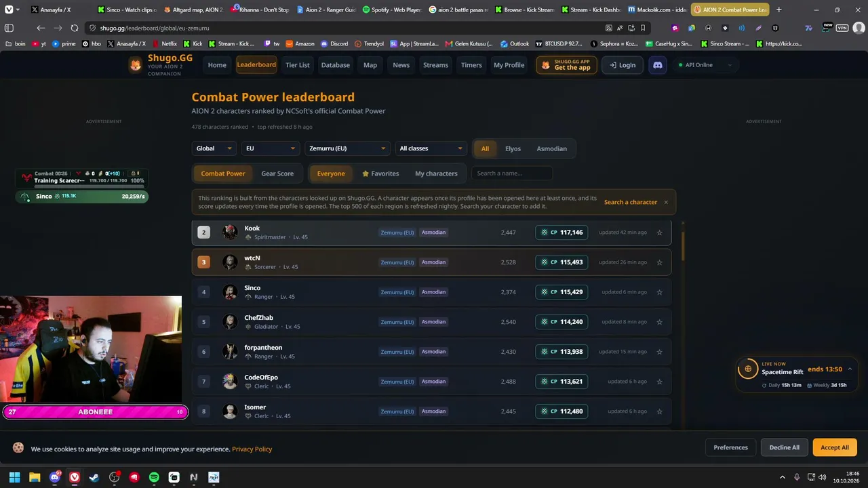Click the Get the app button
The image size is (868, 488).
[567, 65]
